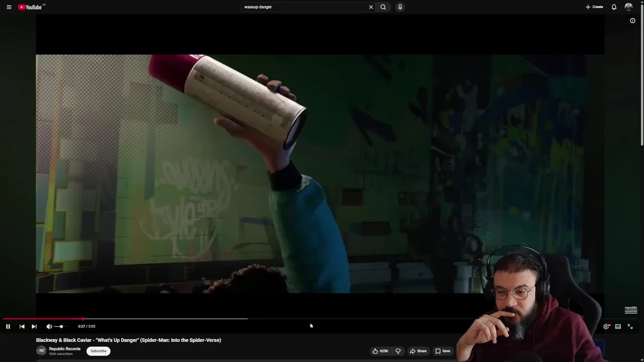
Task: Click the video frame to pause
Action: point(320,173)
